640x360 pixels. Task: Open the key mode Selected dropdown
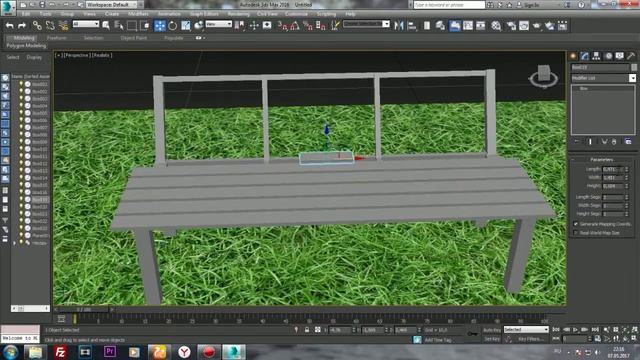(526, 329)
